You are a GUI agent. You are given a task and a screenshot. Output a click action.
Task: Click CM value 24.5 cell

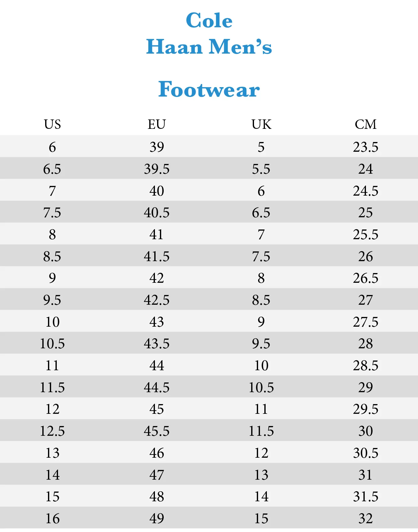(x=366, y=191)
